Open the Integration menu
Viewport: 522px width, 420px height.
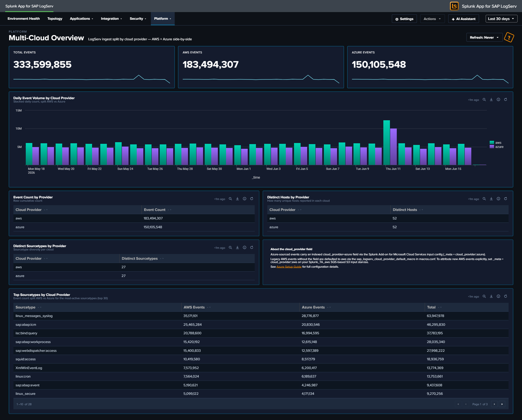(111, 19)
